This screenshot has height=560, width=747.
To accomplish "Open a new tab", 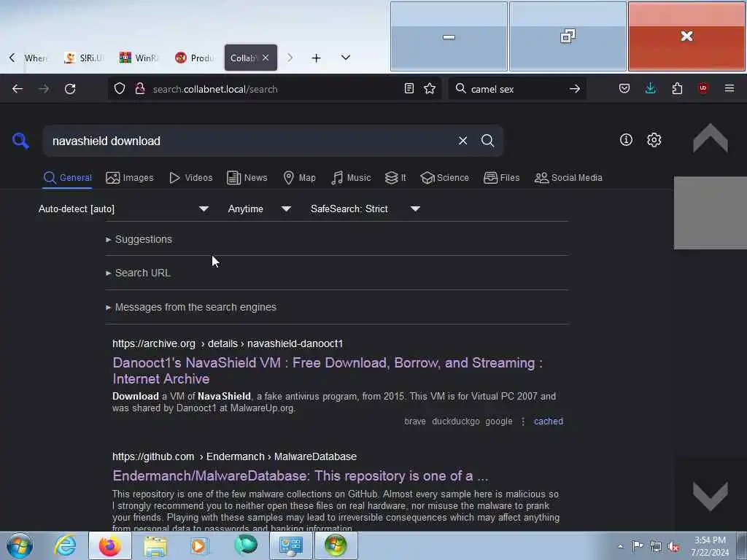I will pos(316,58).
